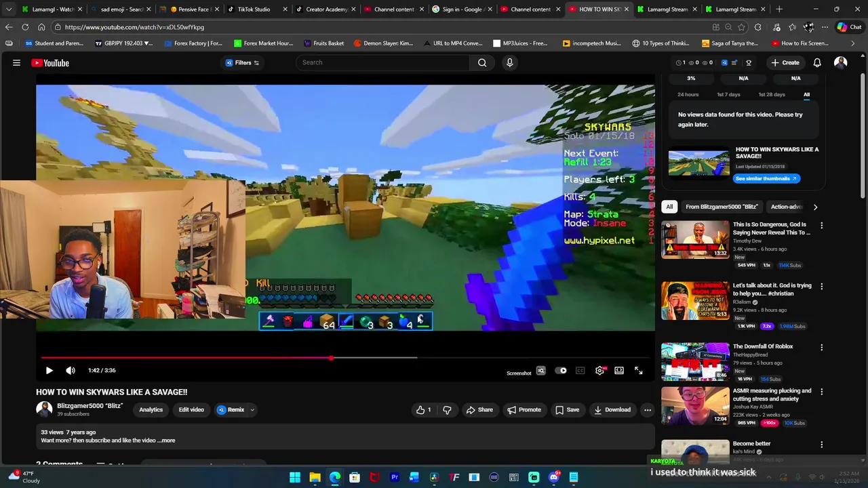This screenshot has height=488, width=868.
Task: Open the vidIQ Filters control
Action: [243, 62]
